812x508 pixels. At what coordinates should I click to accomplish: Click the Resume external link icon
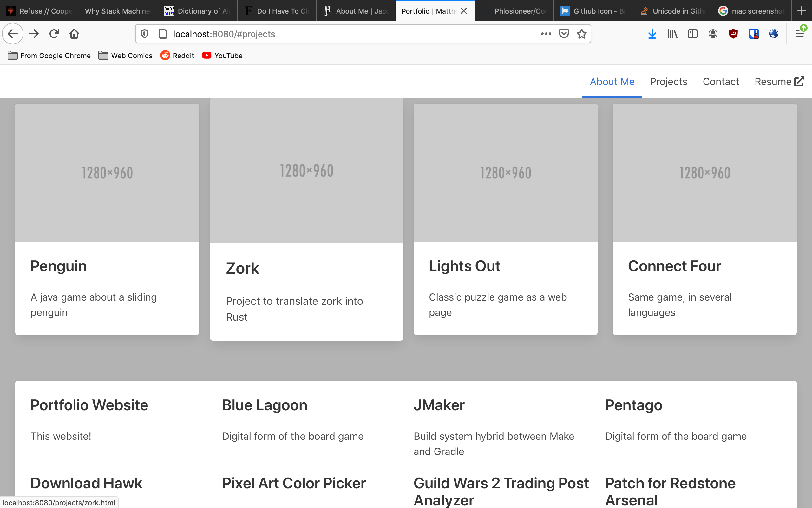799,82
